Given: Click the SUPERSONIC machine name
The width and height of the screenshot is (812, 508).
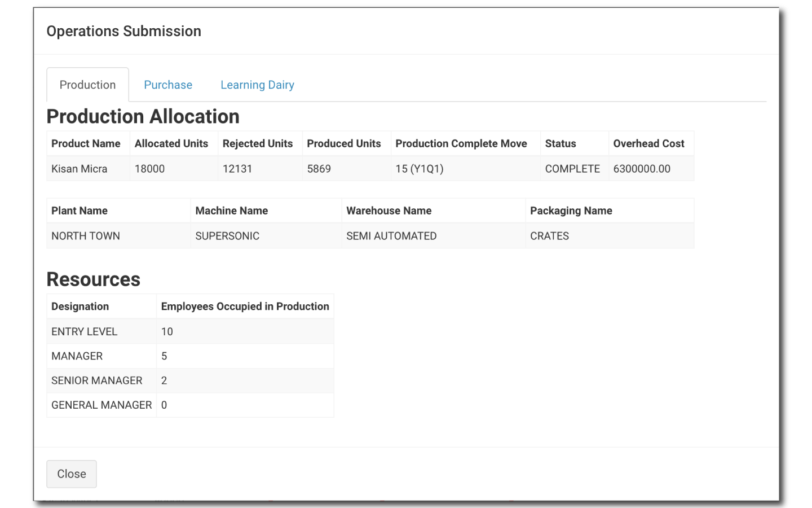Looking at the screenshot, I should click(x=227, y=235).
